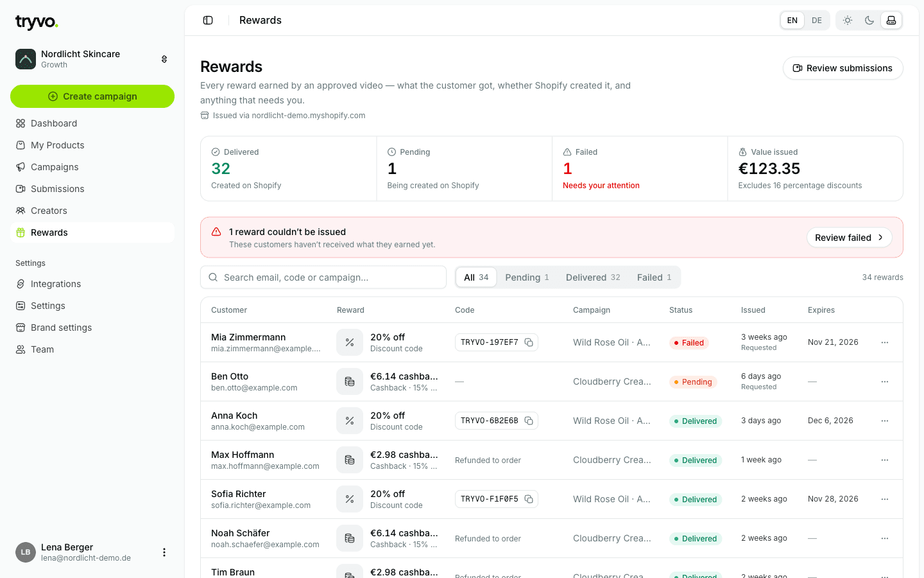Copy the TRYVO-6B2E6B code
This screenshot has height=578, width=924.
(x=529, y=421)
